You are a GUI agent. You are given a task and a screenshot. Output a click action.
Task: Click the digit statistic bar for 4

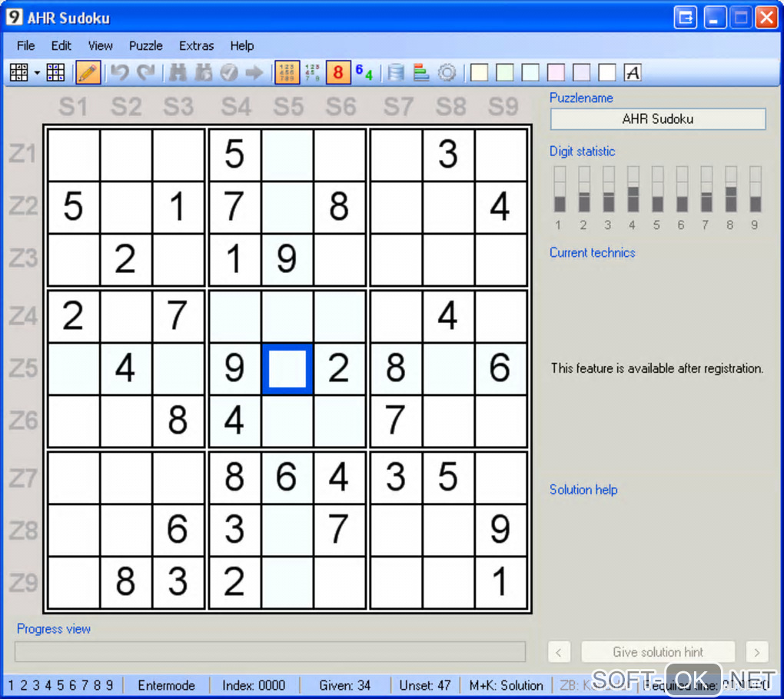[633, 189]
